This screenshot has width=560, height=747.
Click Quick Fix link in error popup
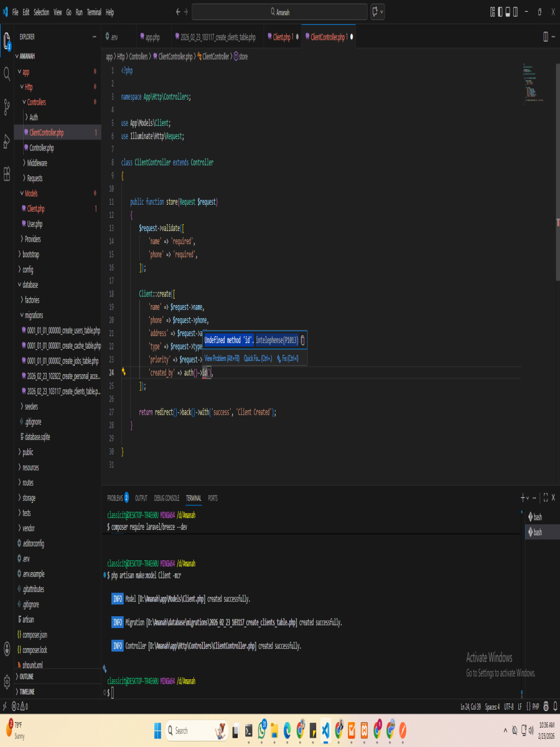258,359
